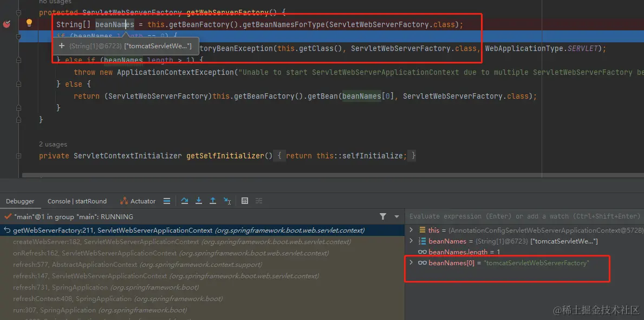Click the Evaluate expression input field
Screen dimensions: 644x320
click(x=524, y=216)
